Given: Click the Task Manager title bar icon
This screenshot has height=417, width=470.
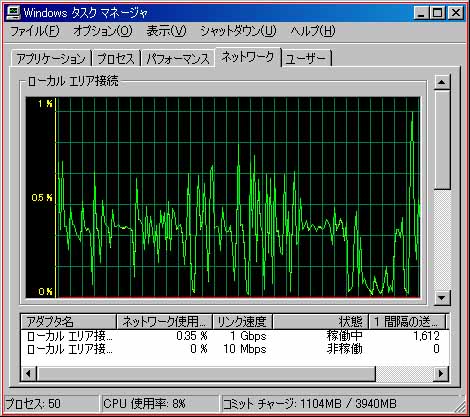Looking at the screenshot, I should [14, 13].
